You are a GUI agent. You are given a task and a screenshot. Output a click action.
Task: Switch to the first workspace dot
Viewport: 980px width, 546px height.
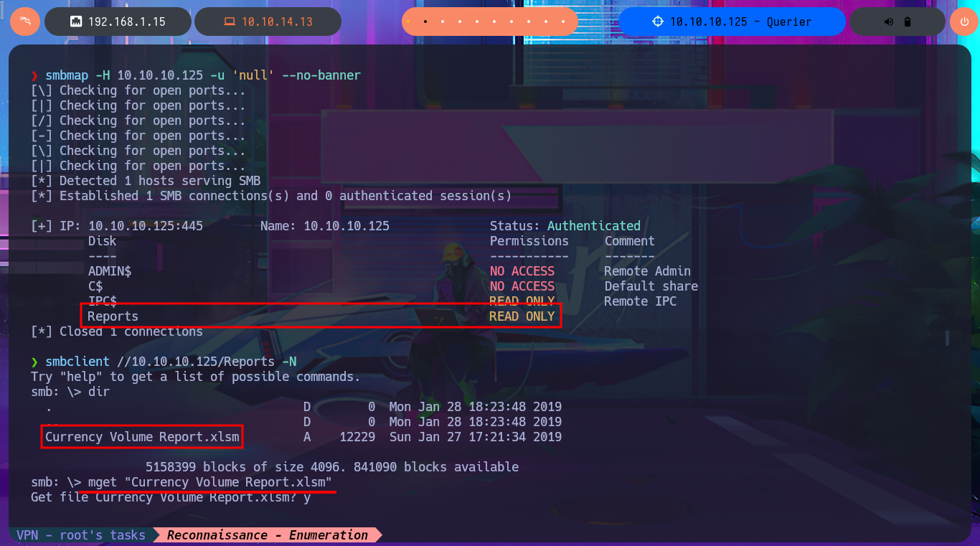coord(408,22)
